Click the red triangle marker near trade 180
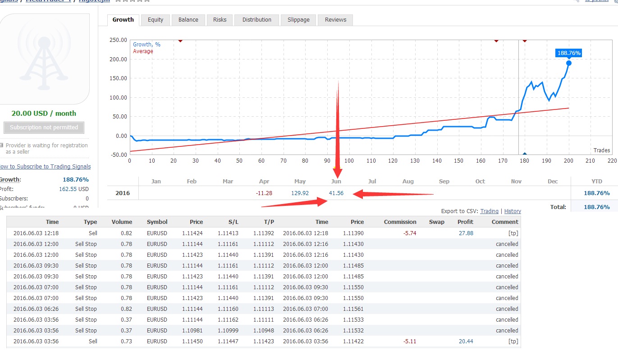618x364 pixels. tap(525, 41)
